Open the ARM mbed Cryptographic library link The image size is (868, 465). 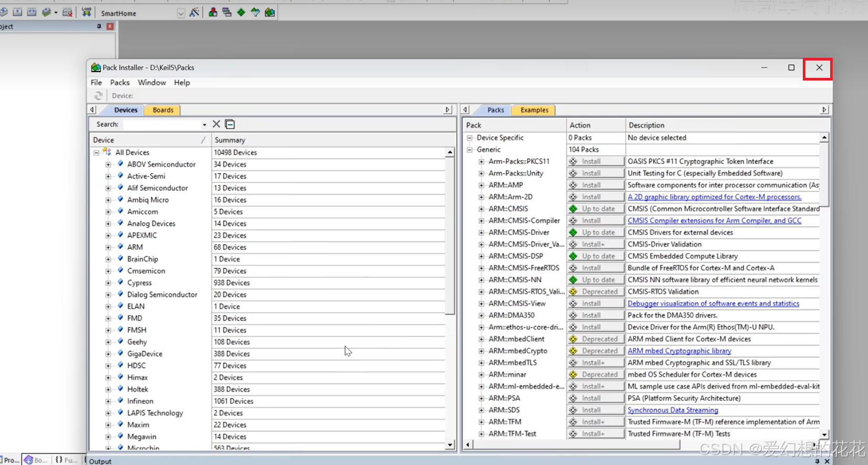click(679, 351)
